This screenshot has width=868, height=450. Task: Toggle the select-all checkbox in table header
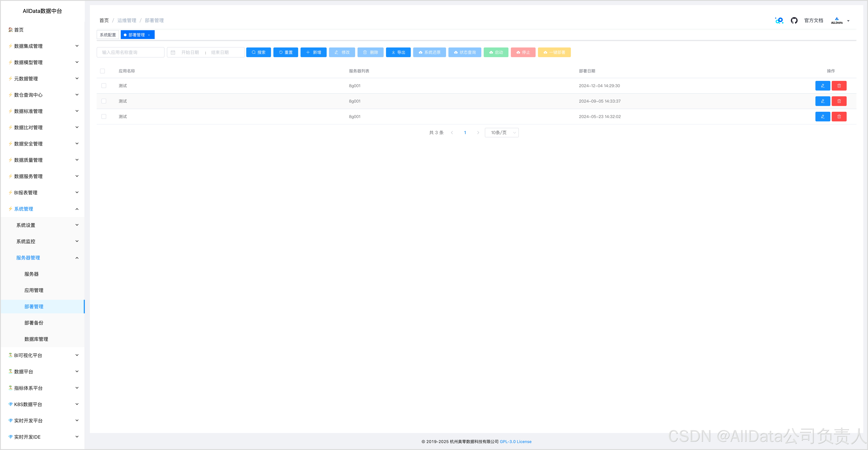click(x=102, y=71)
